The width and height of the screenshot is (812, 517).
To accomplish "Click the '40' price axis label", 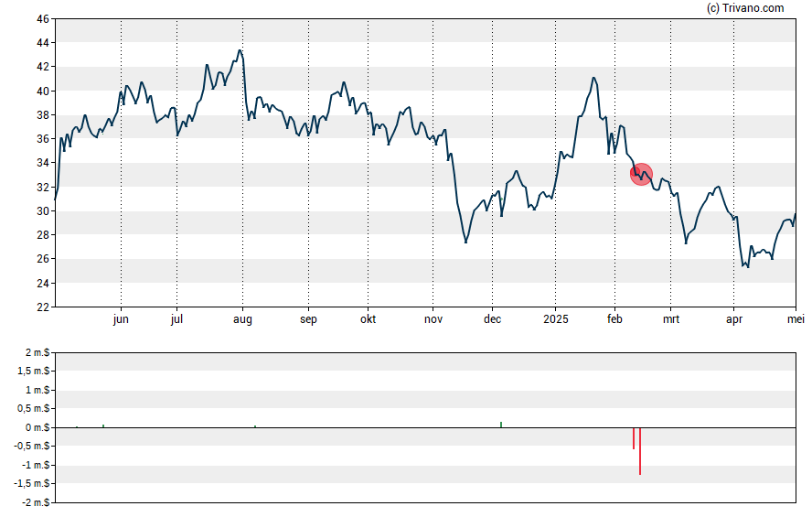I will [x=43, y=92].
